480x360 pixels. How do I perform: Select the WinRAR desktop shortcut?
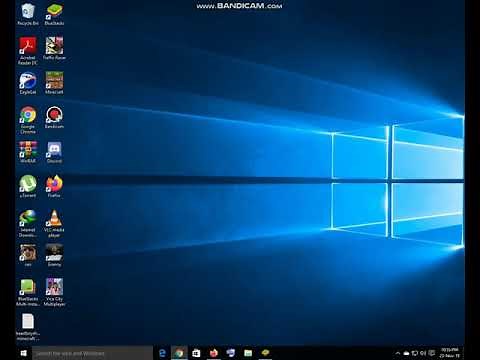point(28,152)
